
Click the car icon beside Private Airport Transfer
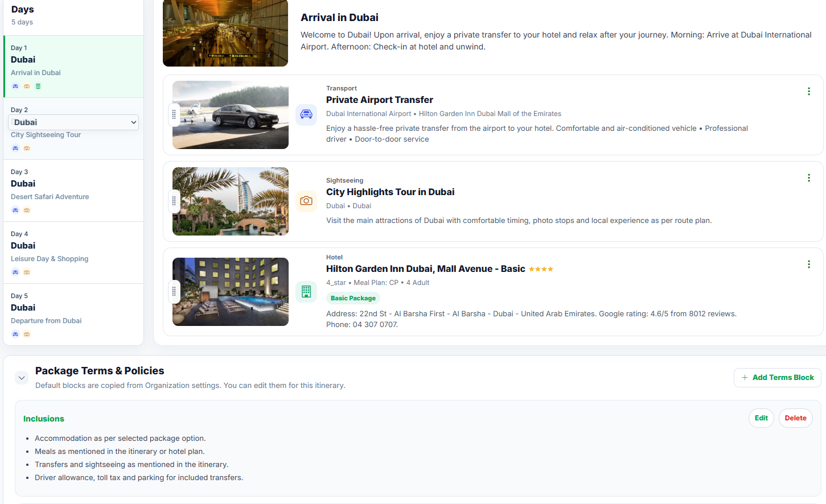[306, 114]
